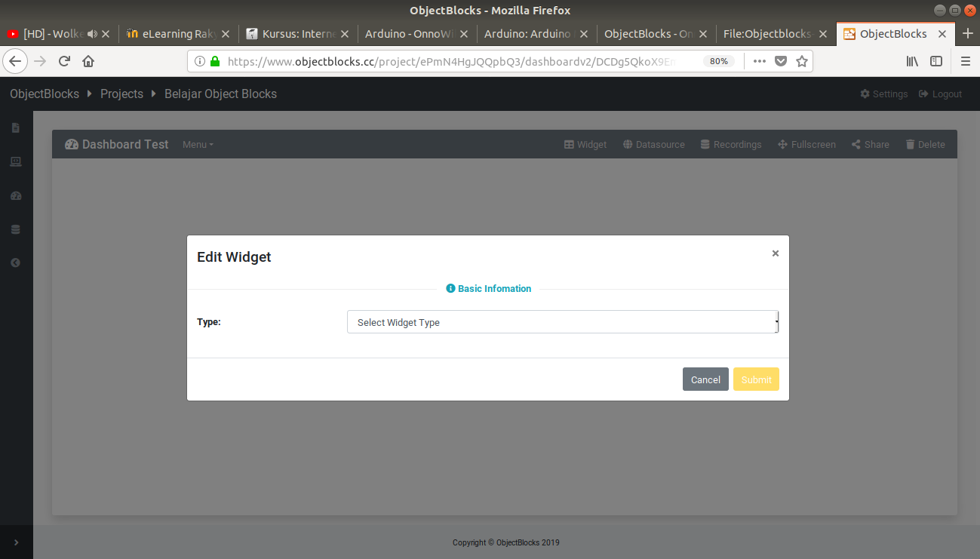Click the laptop icon in left sidebar

pos(16,161)
